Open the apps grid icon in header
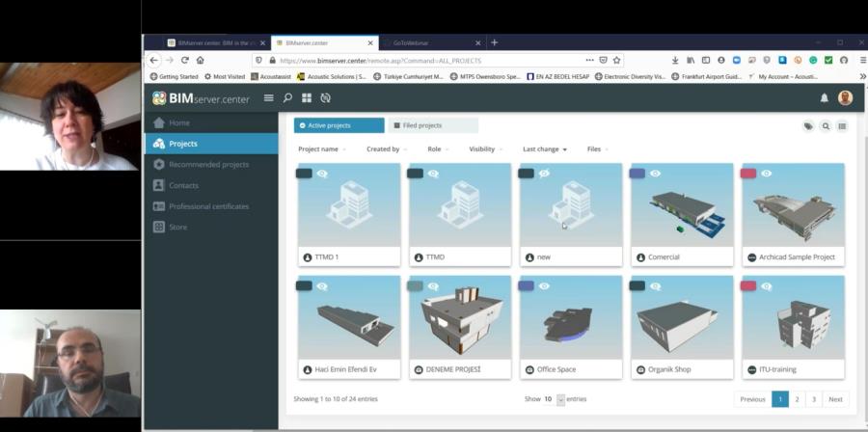The image size is (868, 432). (307, 98)
